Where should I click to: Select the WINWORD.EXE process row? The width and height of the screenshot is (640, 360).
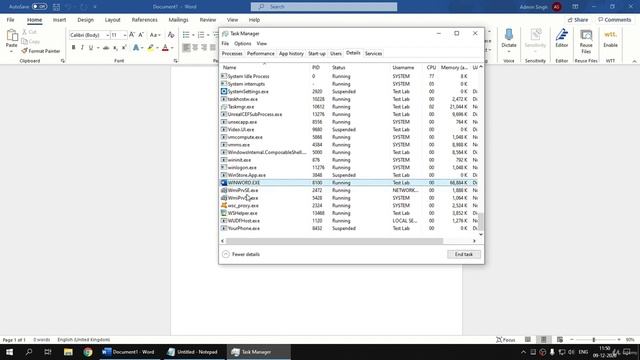[x=349, y=182]
